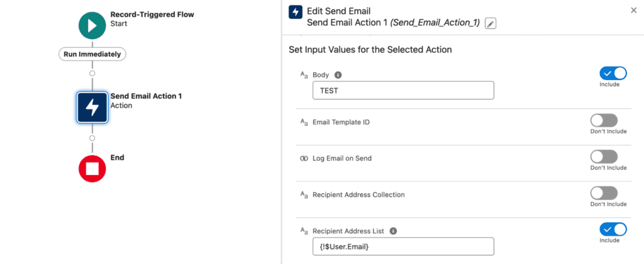Viewport: 644px width, 264px height.
Task: Click the Recipient Address List input field
Action: click(402, 246)
